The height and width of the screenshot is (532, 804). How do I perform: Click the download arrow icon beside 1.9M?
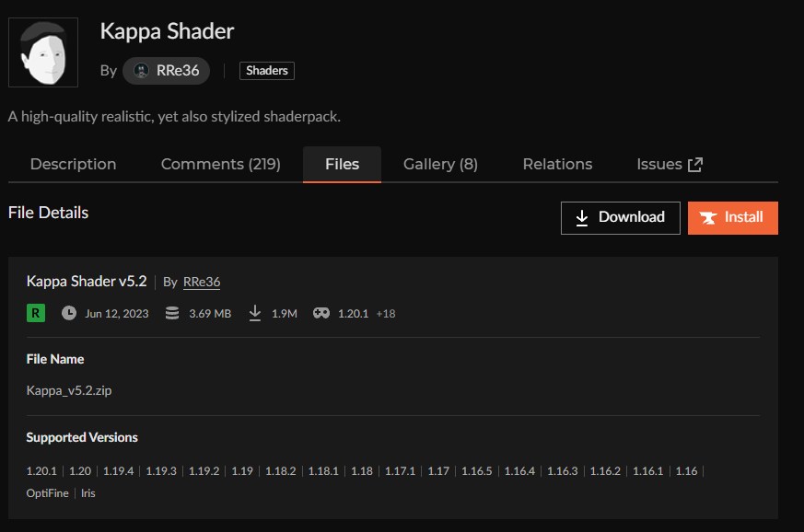coord(255,313)
